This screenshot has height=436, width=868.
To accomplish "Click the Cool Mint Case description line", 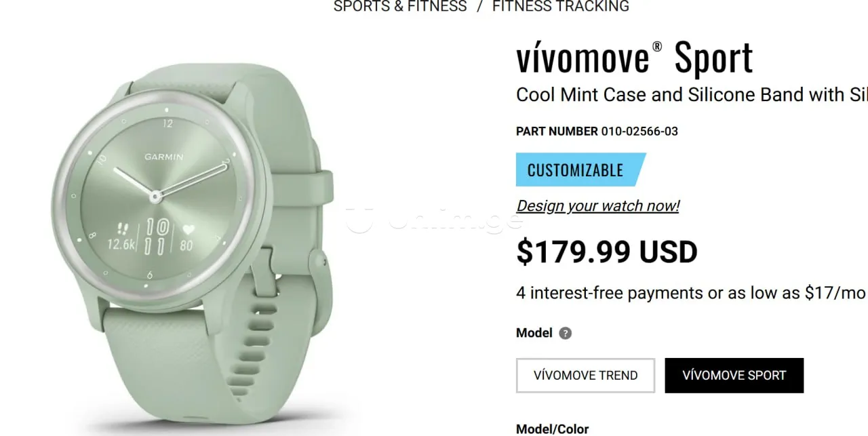I will 692,95.
